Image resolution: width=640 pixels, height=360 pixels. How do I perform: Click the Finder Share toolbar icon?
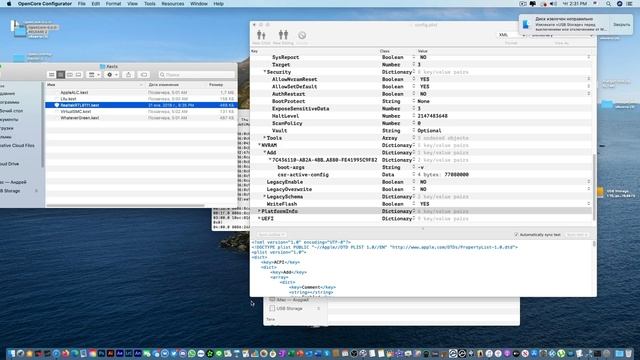128,75
